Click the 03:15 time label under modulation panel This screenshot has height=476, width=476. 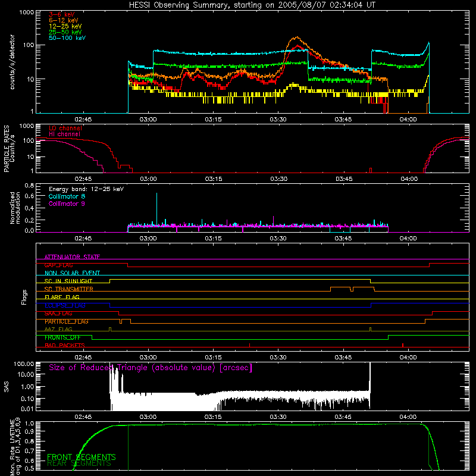point(213,239)
